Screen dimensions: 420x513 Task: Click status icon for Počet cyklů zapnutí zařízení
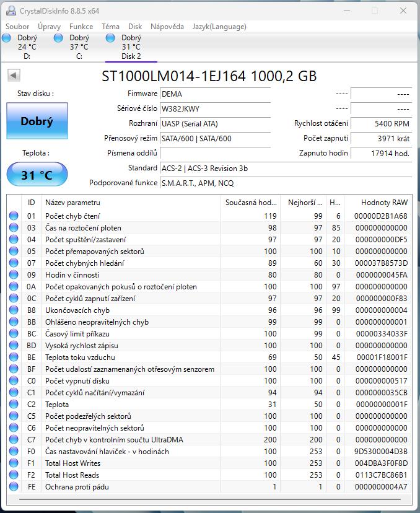(14, 298)
